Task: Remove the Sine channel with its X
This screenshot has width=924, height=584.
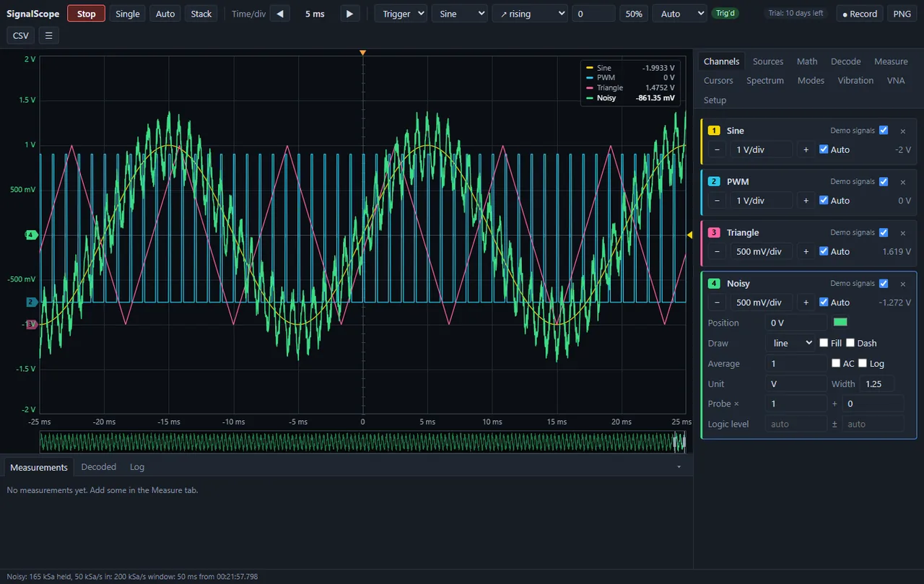Action: click(x=902, y=131)
